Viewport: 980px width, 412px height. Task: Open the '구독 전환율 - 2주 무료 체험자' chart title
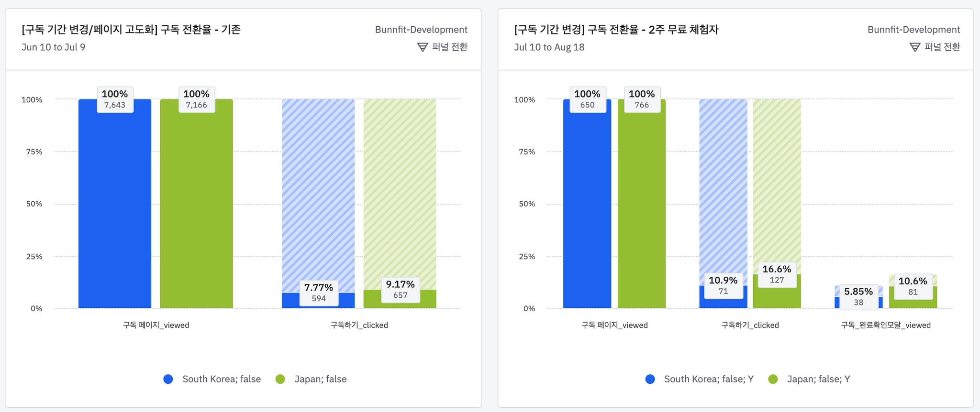[x=616, y=30]
